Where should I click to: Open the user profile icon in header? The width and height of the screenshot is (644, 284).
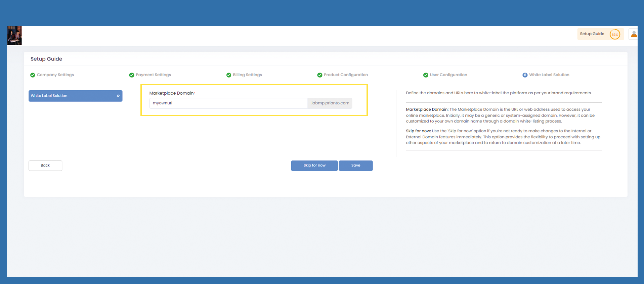634,34
